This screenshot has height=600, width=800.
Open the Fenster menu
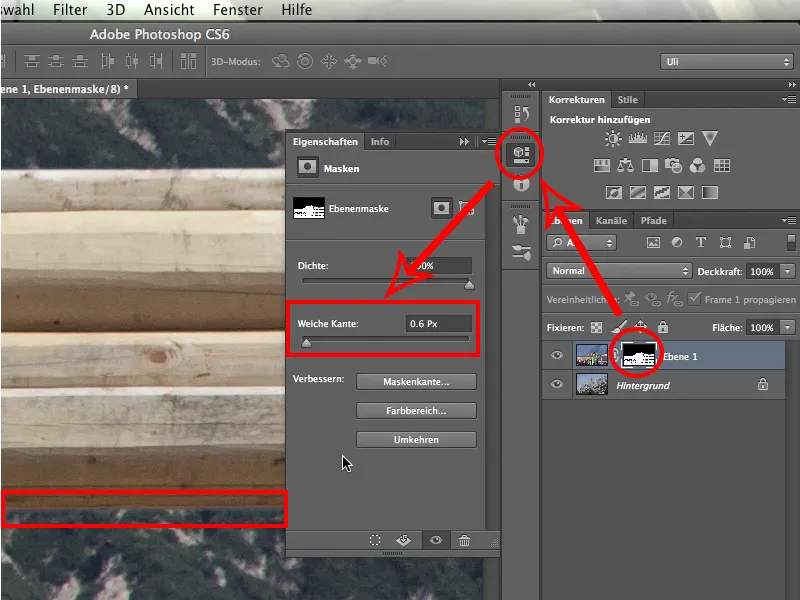point(238,10)
